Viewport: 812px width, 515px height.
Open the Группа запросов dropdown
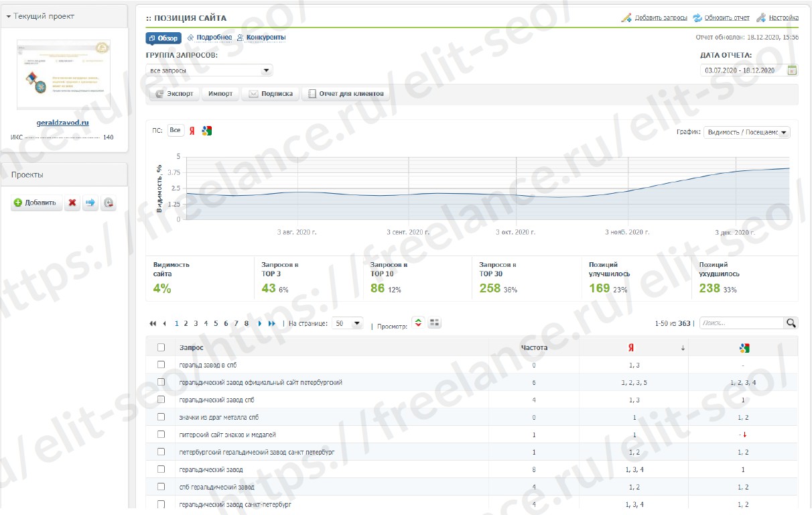209,70
